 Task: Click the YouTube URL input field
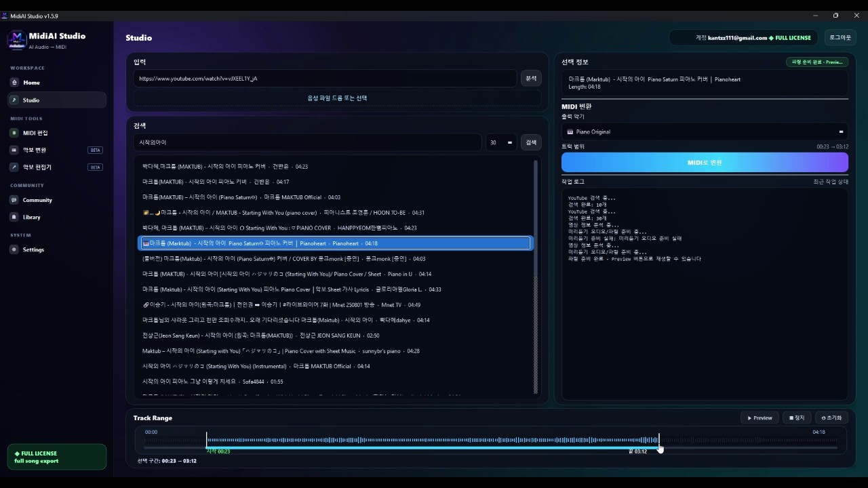pos(325,79)
